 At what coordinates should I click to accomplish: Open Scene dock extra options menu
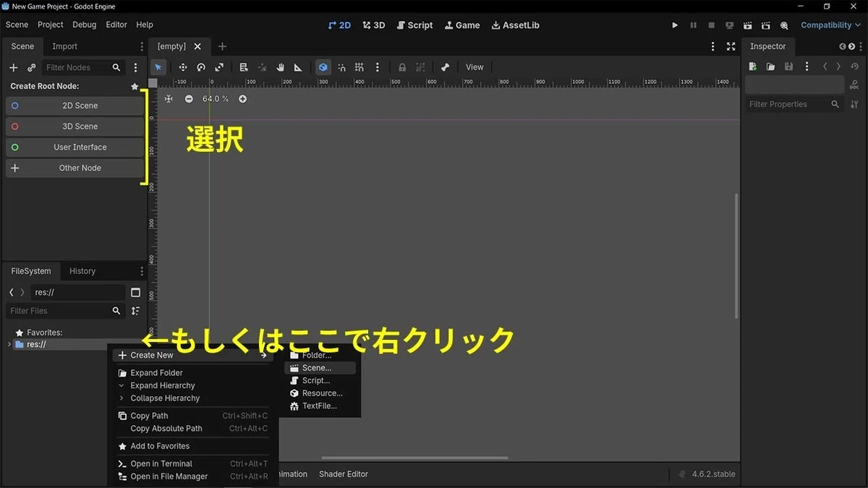point(135,67)
